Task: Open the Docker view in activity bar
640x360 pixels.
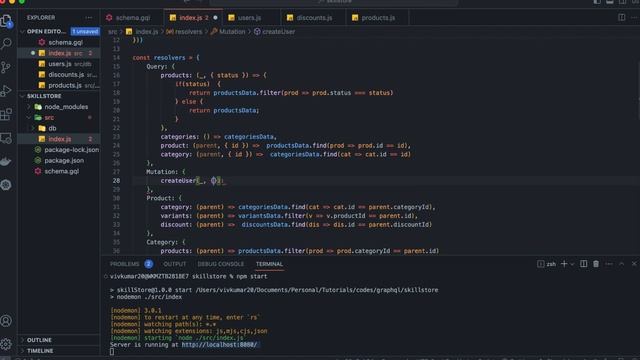Action: [6, 162]
